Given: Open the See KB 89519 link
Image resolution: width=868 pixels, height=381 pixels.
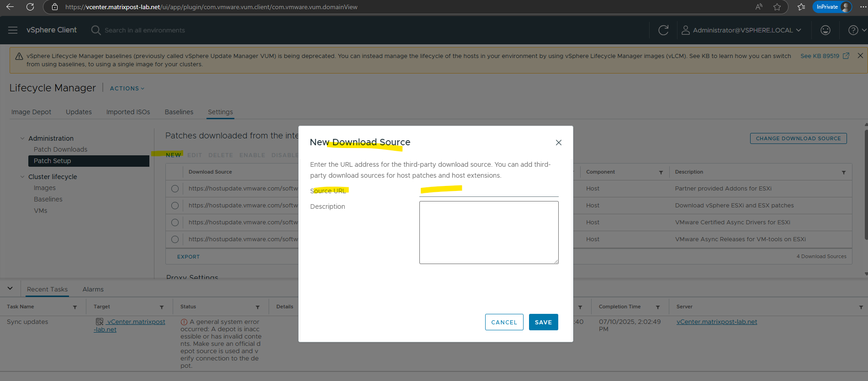Looking at the screenshot, I should coord(825,56).
